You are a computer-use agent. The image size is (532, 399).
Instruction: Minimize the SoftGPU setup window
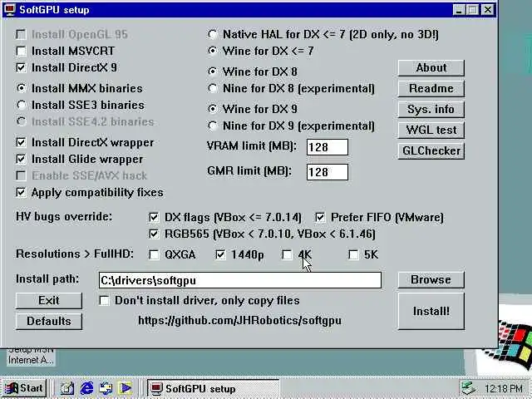[x=459, y=10]
